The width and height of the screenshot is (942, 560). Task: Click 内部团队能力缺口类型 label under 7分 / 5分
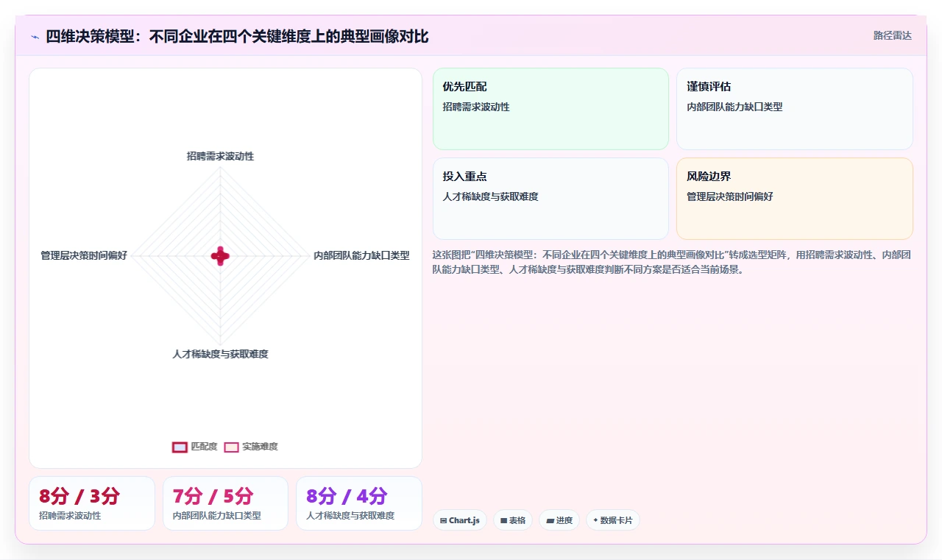click(216, 515)
